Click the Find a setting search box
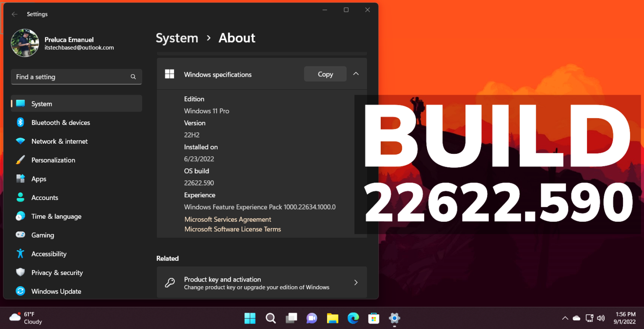 76,77
